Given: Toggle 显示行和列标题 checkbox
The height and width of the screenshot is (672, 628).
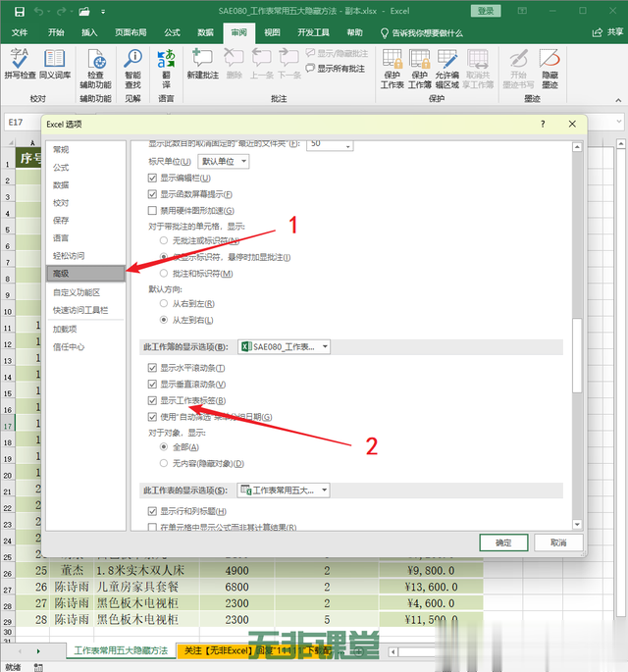Looking at the screenshot, I should [x=152, y=511].
